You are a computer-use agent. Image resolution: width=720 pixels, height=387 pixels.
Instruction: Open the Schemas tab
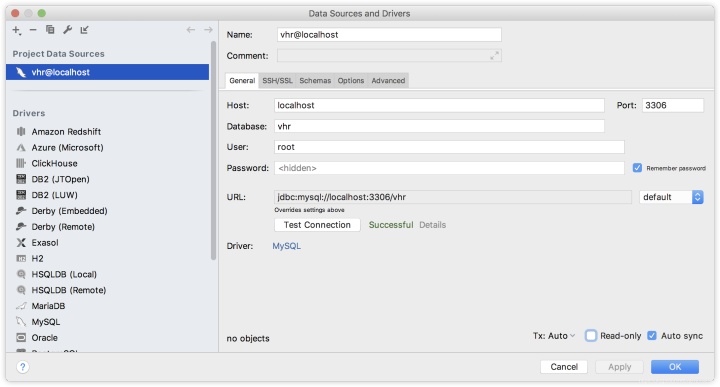click(315, 80)
